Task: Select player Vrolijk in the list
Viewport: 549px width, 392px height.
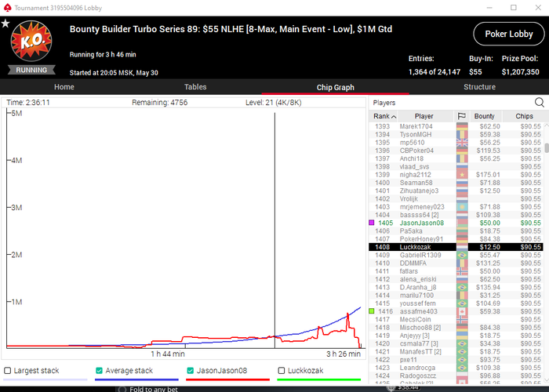Action: 456,199
